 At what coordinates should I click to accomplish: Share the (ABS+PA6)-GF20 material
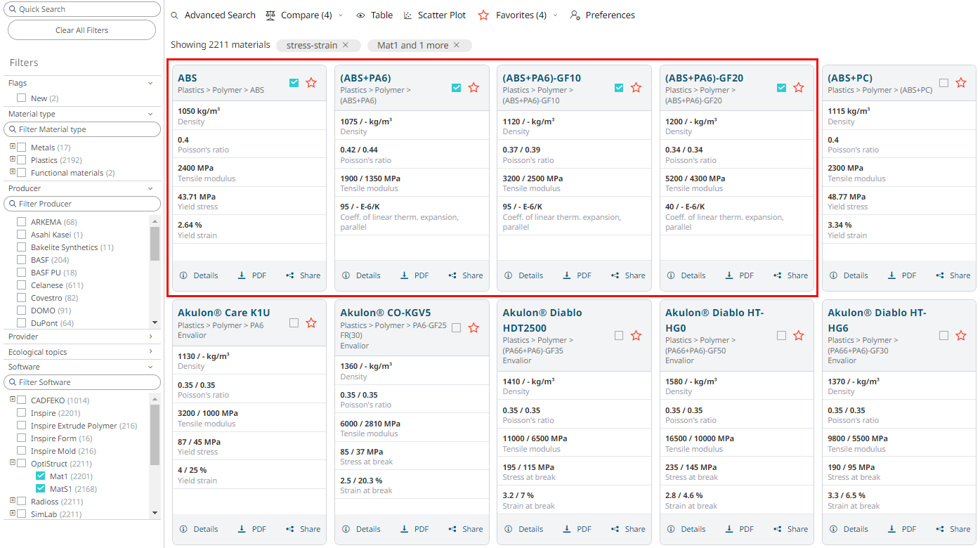[790, 275]
